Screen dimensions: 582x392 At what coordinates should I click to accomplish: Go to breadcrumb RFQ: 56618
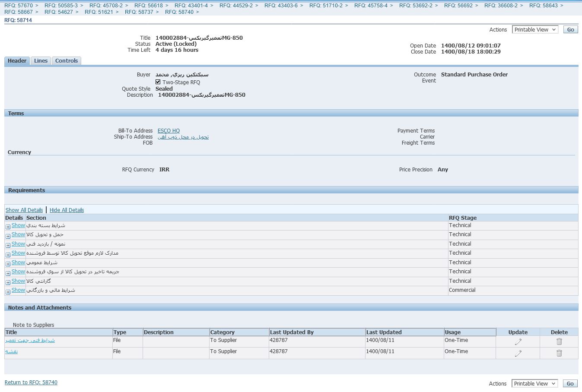pyautogui.click(x=149, y=6)
